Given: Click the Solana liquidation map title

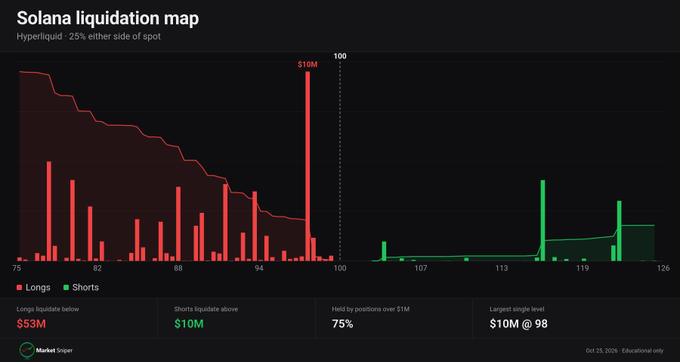Looking at the screenshot, I should pyautogui.click(x=108, y=19).
